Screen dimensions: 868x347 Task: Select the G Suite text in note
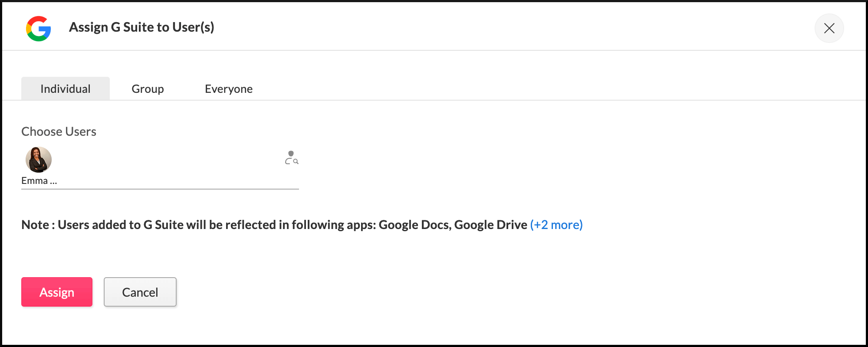[163, 225]
